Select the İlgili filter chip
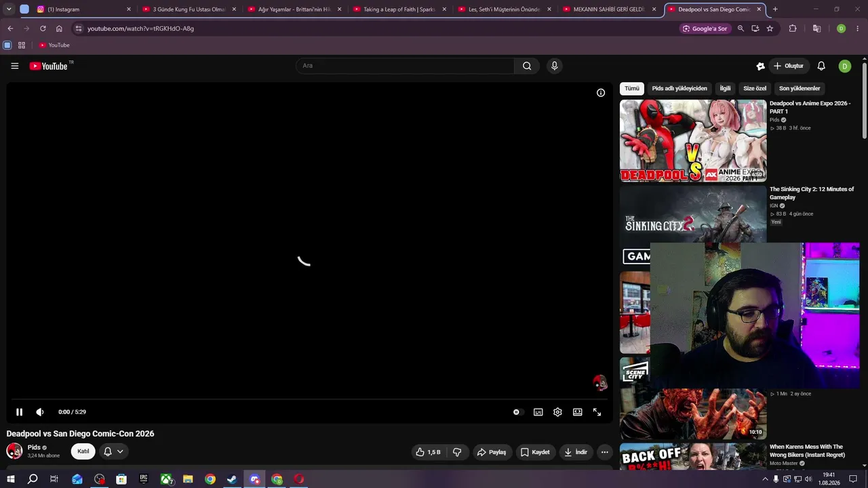 (725, 88)
